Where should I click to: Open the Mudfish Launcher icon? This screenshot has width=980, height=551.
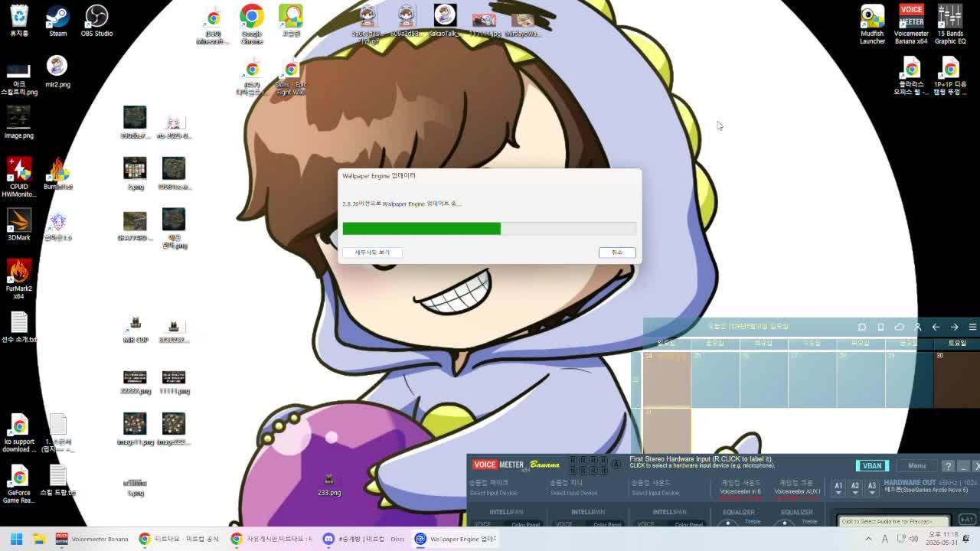coord(872,24)
